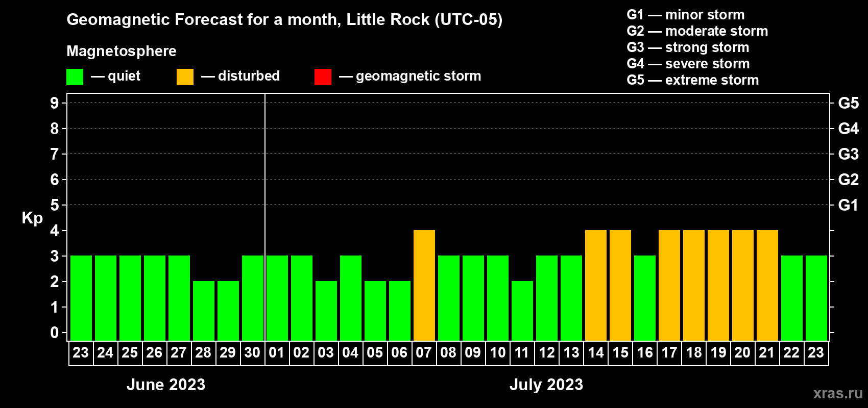Click the 'Magnetosphere' heading
Viewport: 868px width, 408px height.
coord(122,51)
